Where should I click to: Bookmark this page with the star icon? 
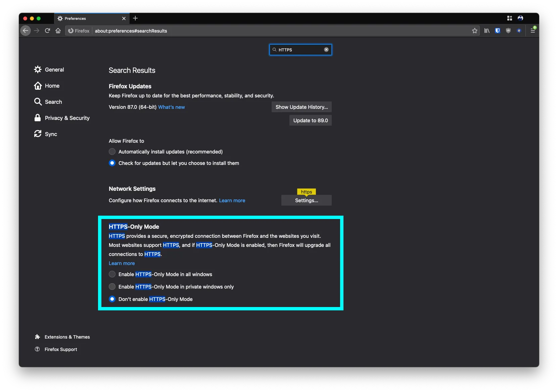[x=474, y=31]
